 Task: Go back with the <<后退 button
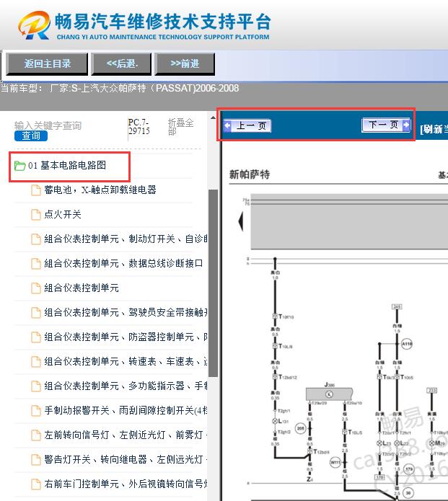[x=121, y=64]
